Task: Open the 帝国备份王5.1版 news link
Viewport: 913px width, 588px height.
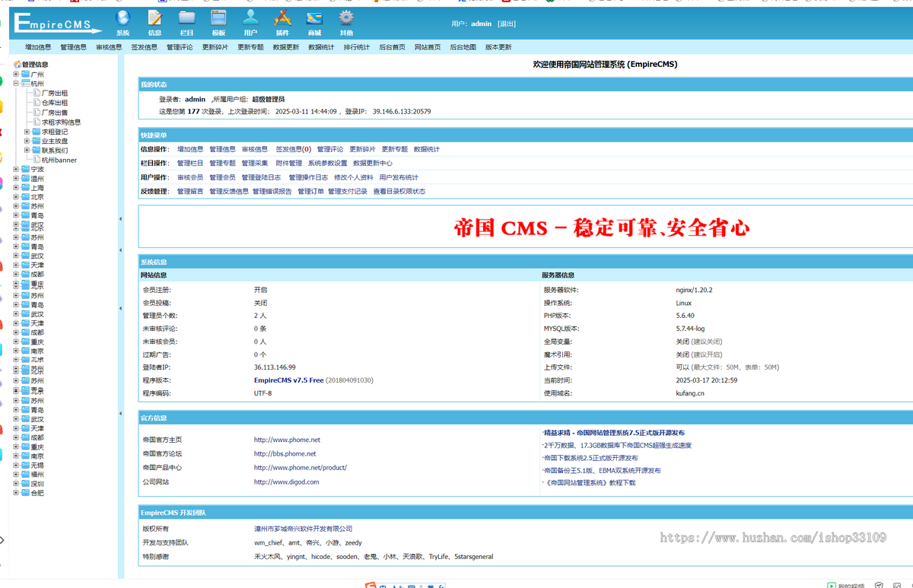Action: tap(602, 470)
